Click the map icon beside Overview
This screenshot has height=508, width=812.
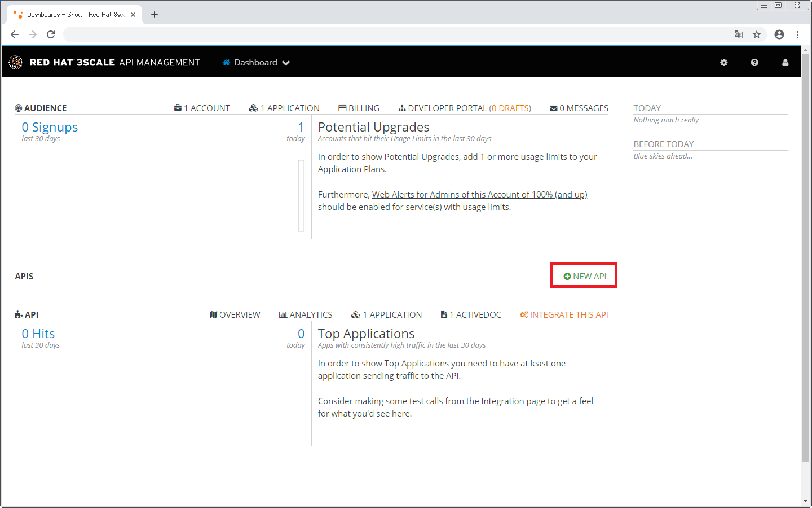pyautogui.click(x=213, y=315)
